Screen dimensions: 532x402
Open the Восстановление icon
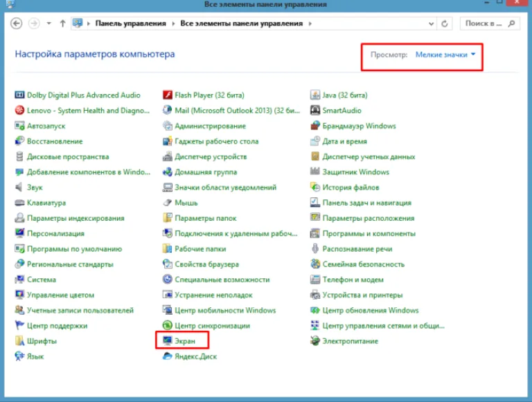[19, 141]
